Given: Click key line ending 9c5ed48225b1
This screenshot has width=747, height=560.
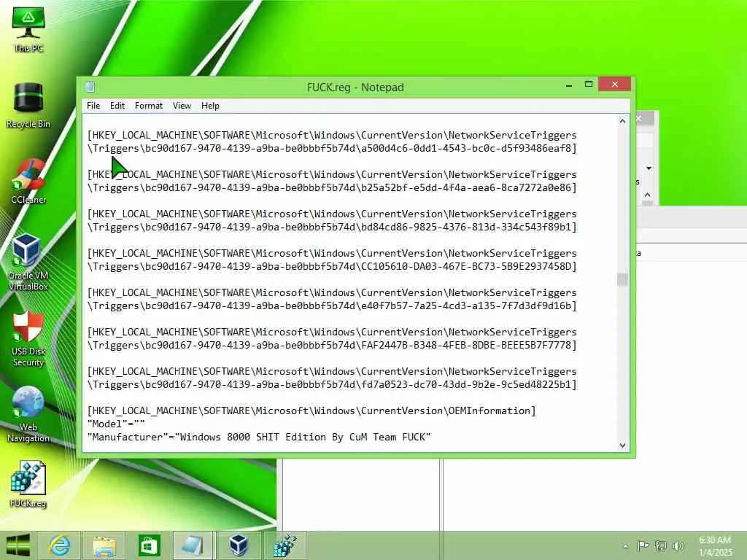Looking at the screenshot, I should click(x=332, y=378).
